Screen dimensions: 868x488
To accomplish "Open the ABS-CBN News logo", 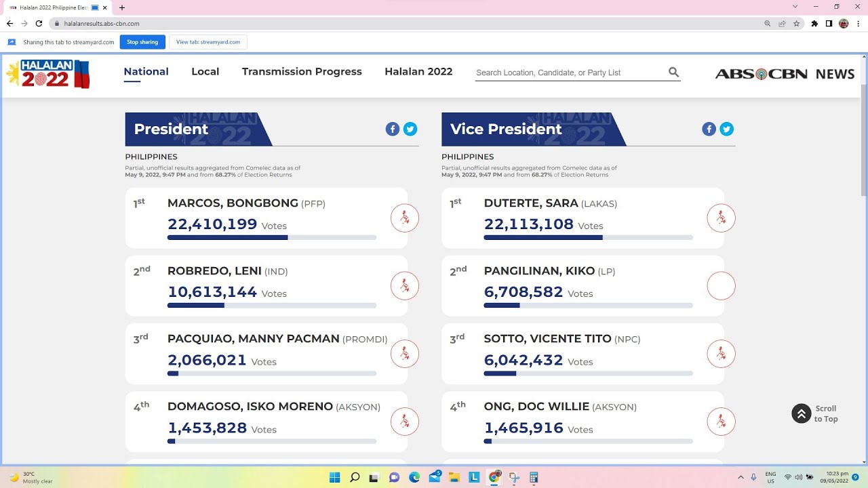I will point(785,74).
